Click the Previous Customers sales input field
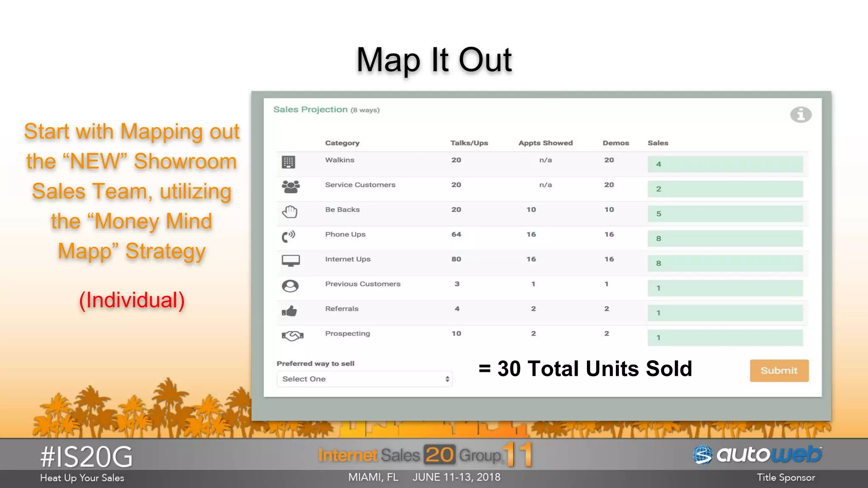 coord(725,288)
